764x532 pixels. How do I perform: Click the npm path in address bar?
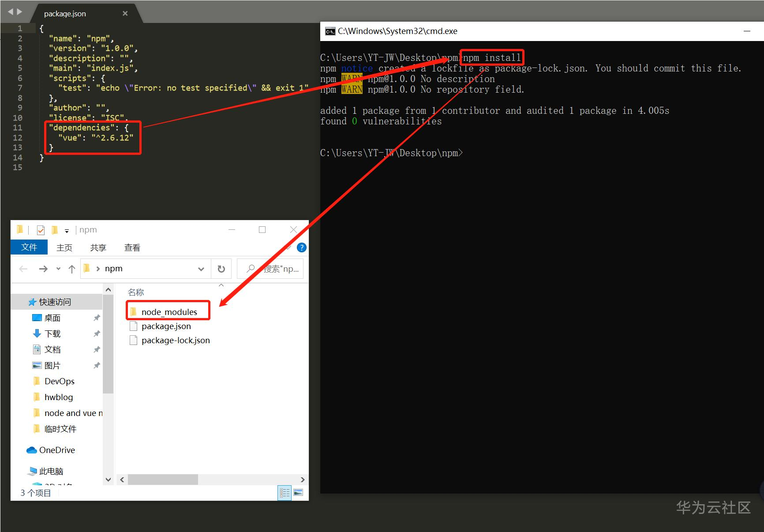[x=114, y=268]
